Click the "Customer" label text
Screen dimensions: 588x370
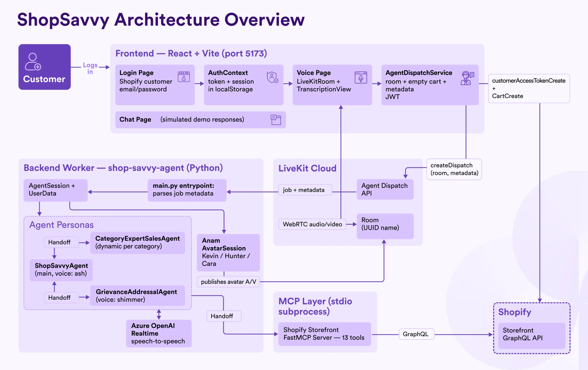coord(44,79)
